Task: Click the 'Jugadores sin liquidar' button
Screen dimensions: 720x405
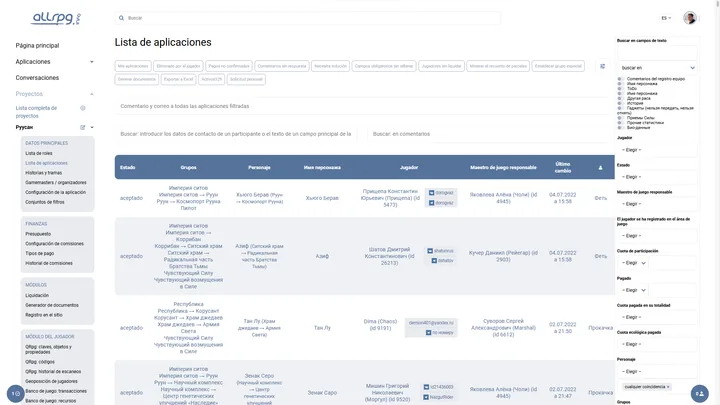Action: coord(441,66)
